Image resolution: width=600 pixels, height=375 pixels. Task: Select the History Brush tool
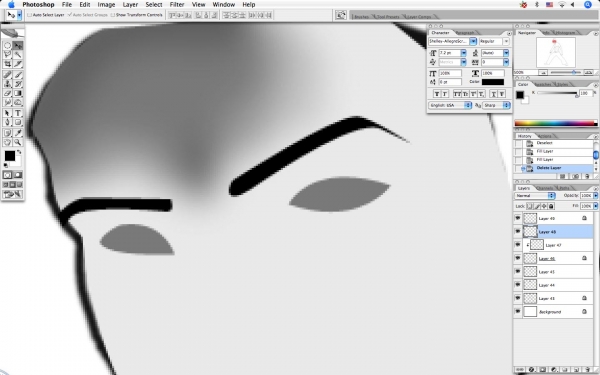pos(18,84)
